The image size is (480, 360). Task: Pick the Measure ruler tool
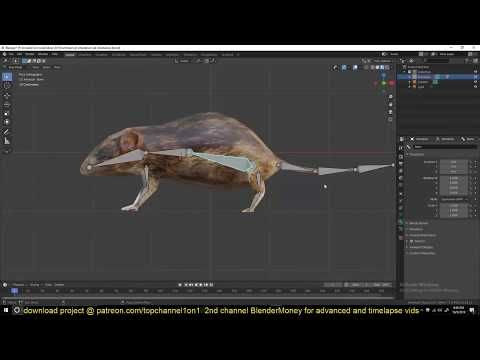(7, 141)
